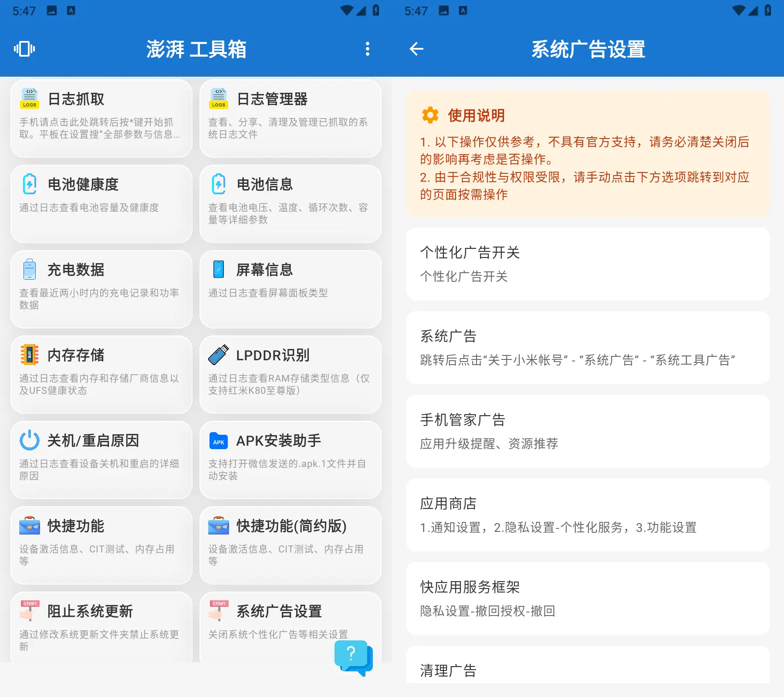
Task: Toggle 个性化广告开关 personalized ads switch
Action: coord(588,264)
